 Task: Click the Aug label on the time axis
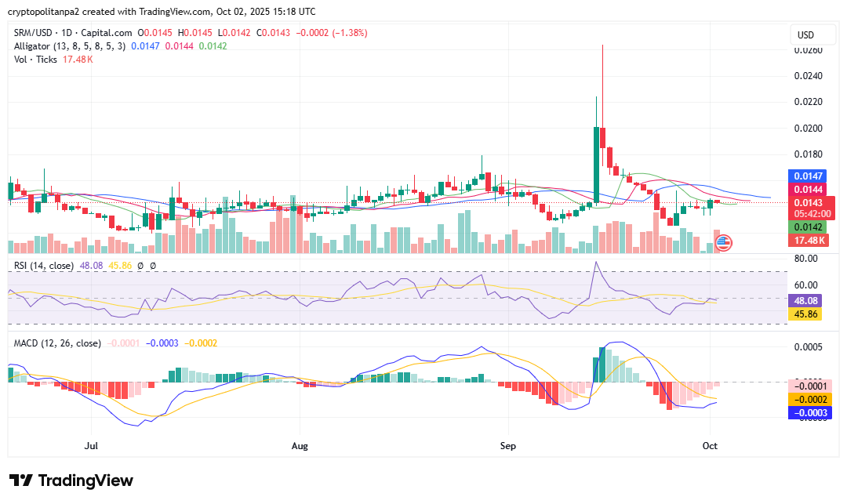point(300,446)
